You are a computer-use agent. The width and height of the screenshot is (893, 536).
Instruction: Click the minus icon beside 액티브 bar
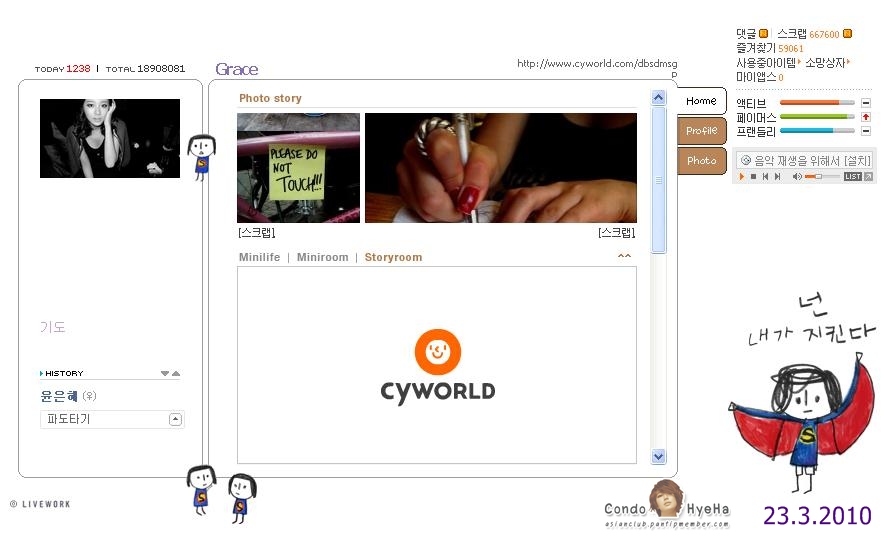866,103
